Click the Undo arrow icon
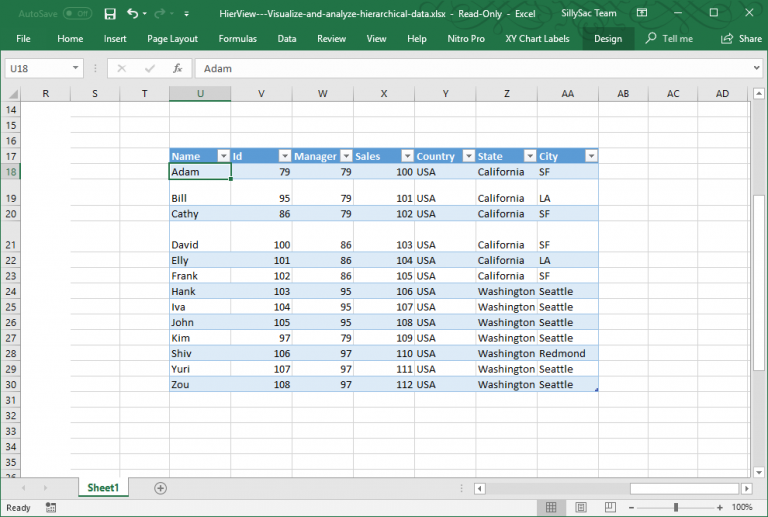The width and height of the screenshot is (768, 517). click(x=133, y=13)
